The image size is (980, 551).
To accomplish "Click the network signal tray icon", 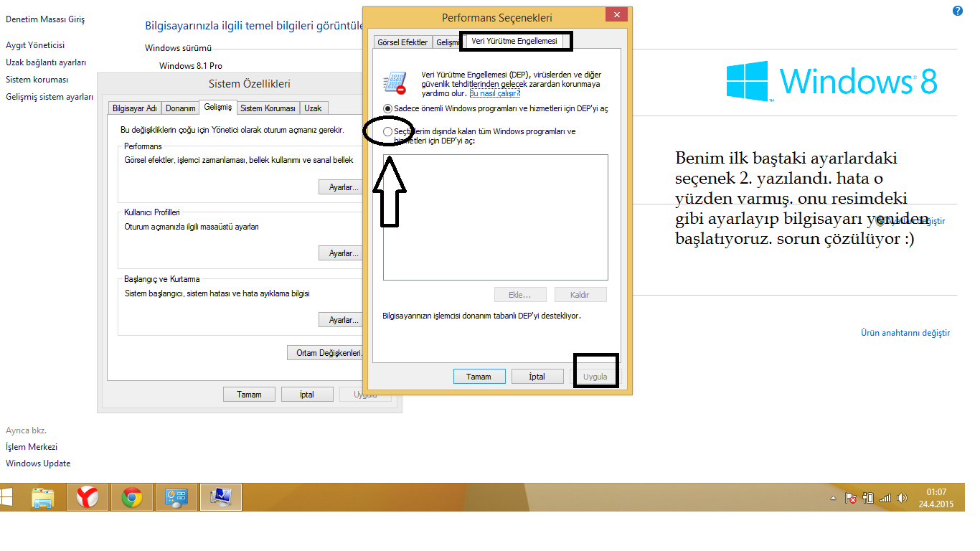I will (885, 498).
